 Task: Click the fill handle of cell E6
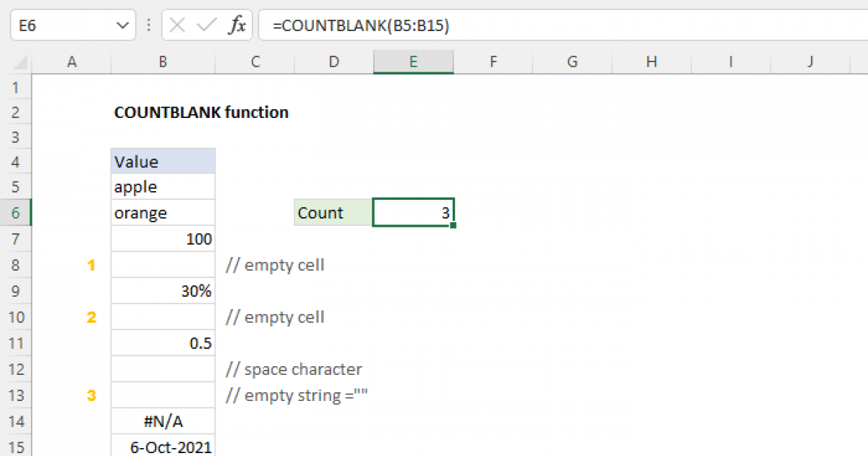[x=453, y=226]
